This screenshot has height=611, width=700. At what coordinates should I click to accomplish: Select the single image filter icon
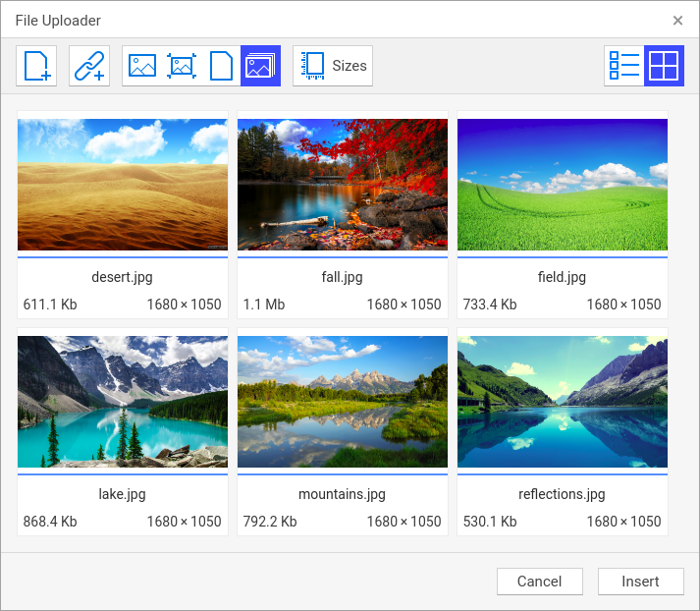142,66
